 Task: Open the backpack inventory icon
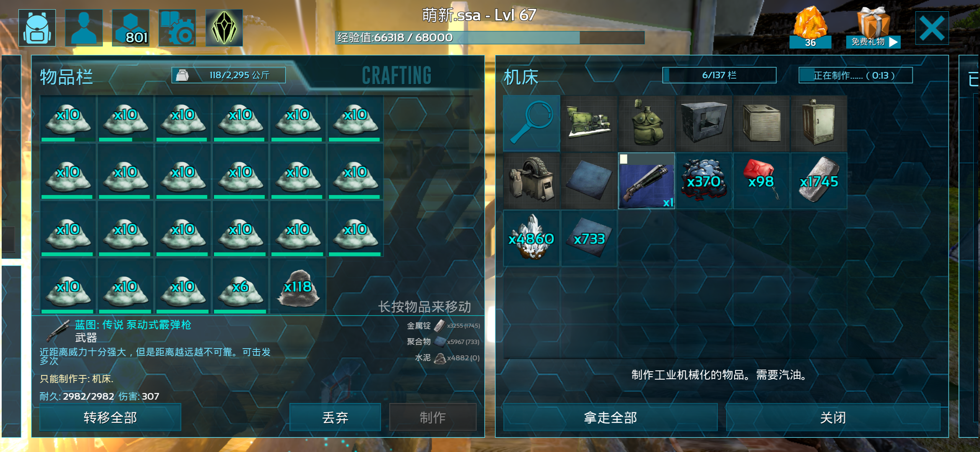[x=37, y=28]
